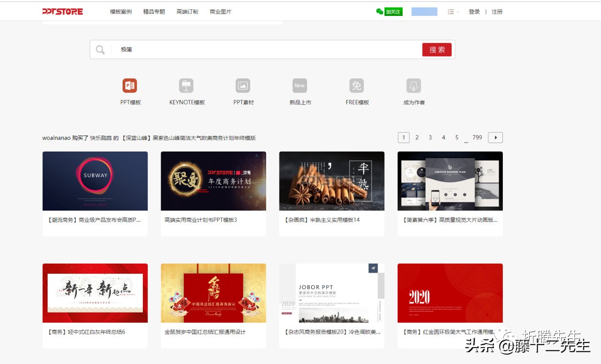
Task: Open 高端订制 in top navigation
Action: [x=187, y=12]
